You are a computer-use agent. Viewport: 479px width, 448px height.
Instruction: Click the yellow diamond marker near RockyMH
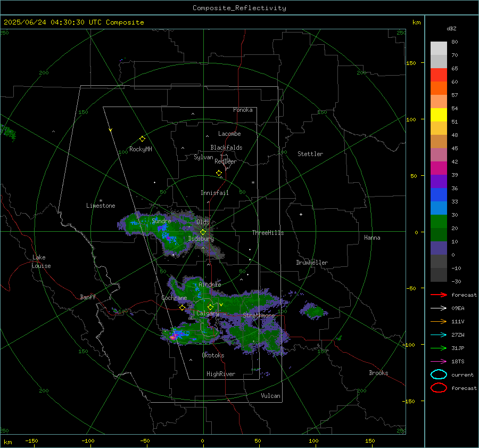click(x=142, y=139)
